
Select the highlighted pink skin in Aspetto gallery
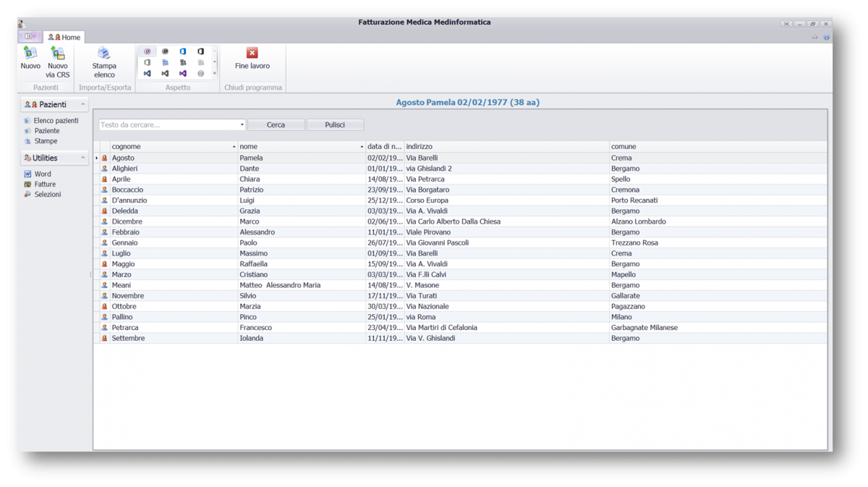[x=148, y=51]
